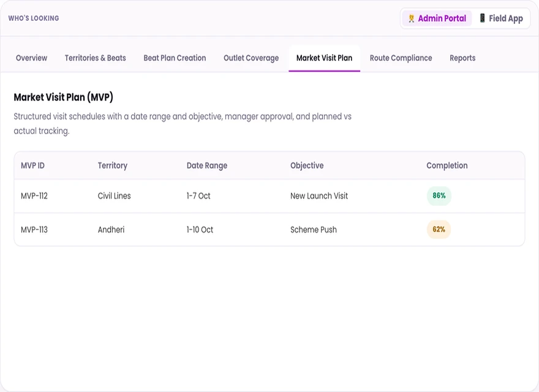Open the Overview tab
The image size is (539, 392).
tap(32, 58)
